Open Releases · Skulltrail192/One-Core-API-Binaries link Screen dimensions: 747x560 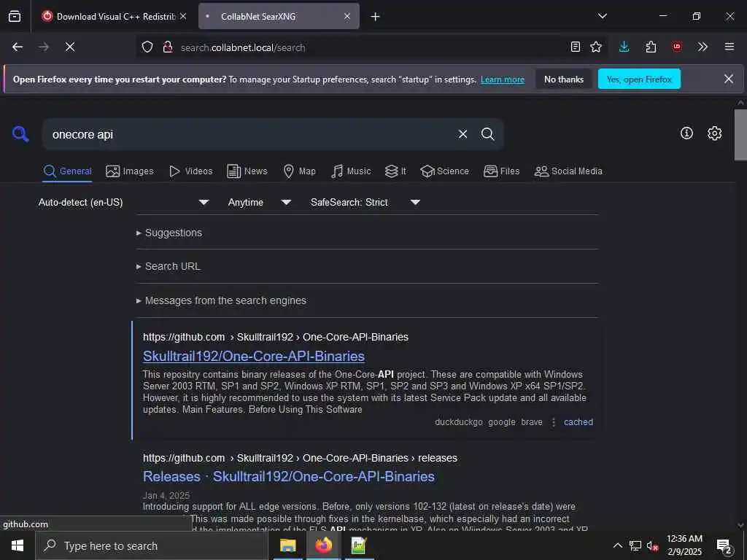289,477
